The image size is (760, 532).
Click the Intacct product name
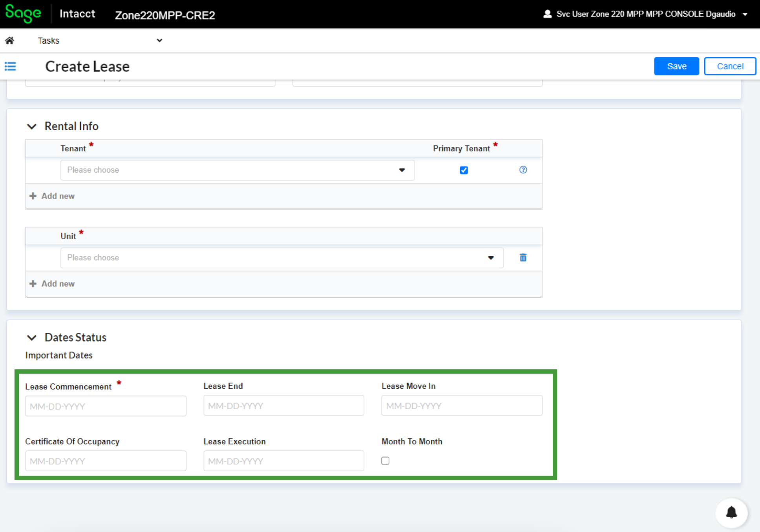(77, 14)
